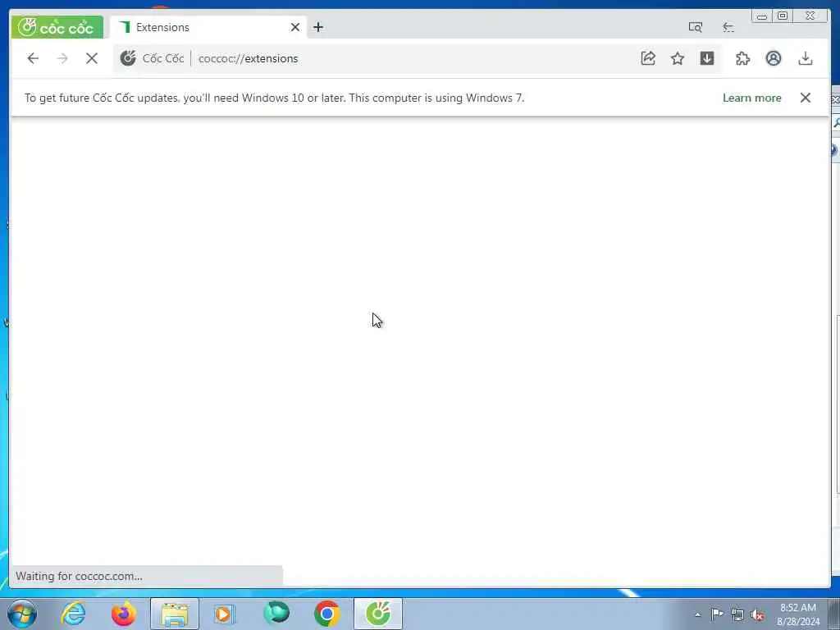Stop loading the page
The height and width of the screenshot is (630, 840).
point(92,58)
